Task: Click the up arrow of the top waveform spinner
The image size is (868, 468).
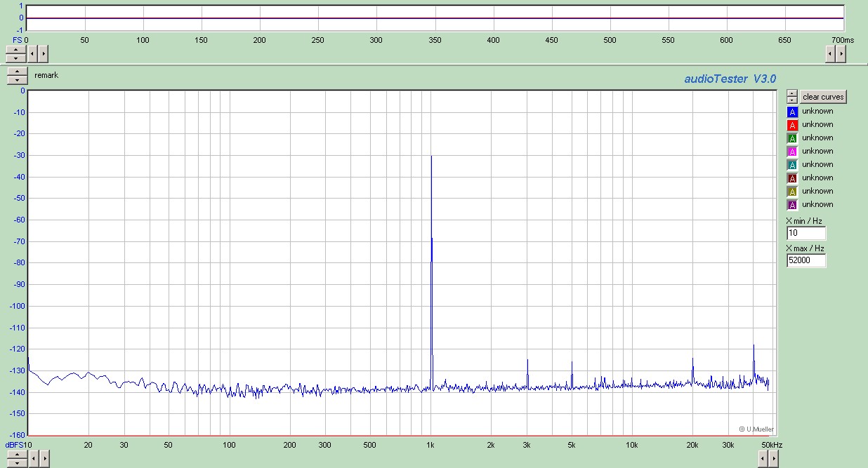Action: tap(16, 49)
